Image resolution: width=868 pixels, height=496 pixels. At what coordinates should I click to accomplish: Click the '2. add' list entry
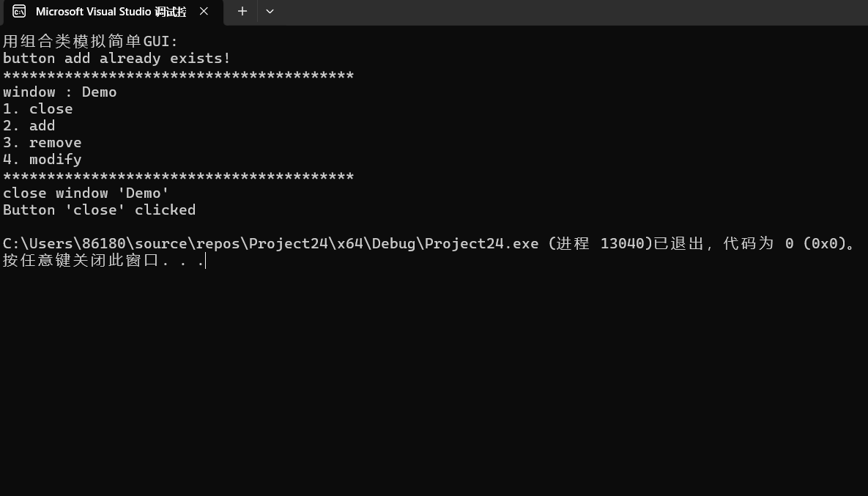29,125
